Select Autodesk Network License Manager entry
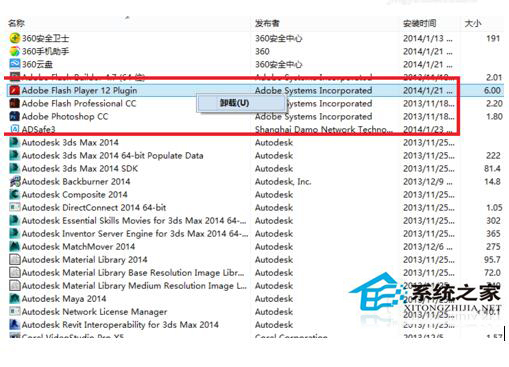509x367 pixels. 94,311
